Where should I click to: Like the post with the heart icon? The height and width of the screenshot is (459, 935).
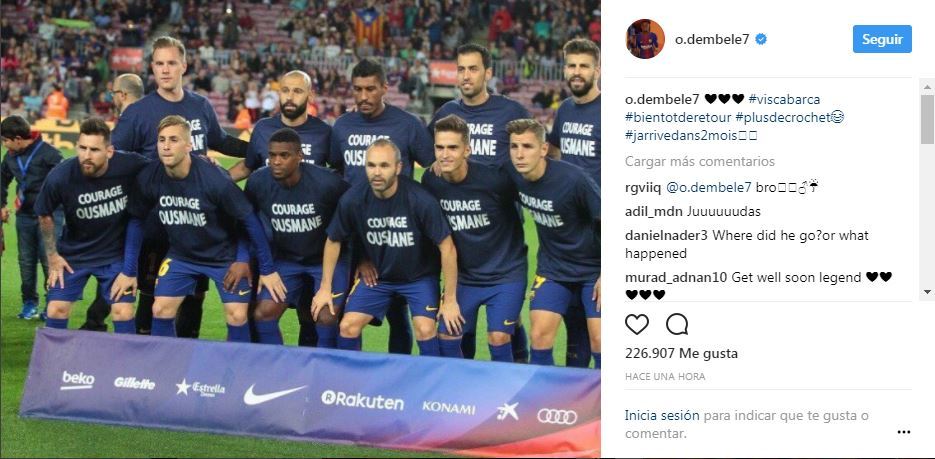(637, 324)
